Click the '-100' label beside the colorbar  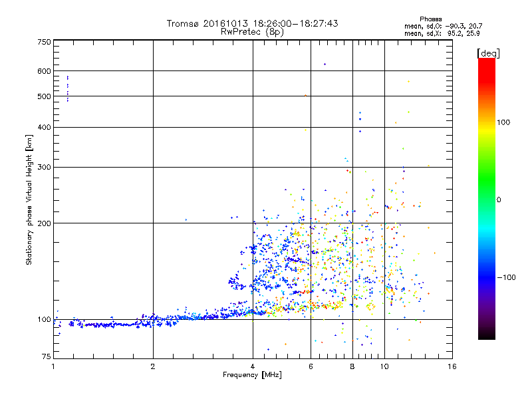click(506, 277)
